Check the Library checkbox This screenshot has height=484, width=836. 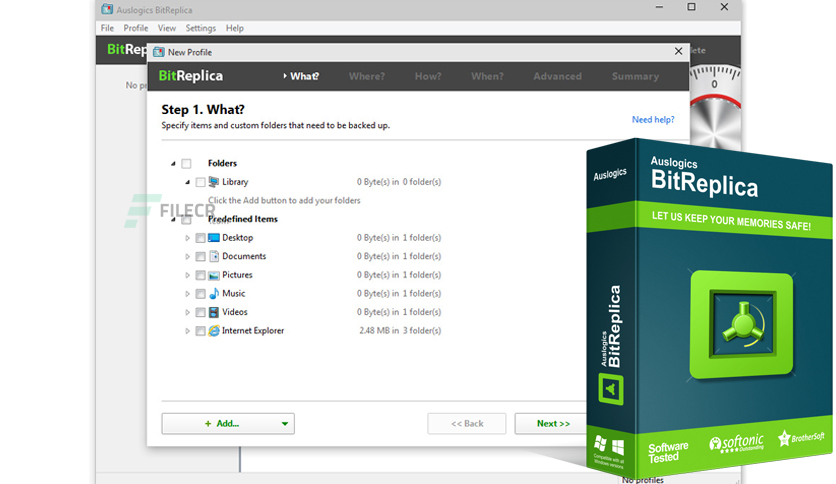[200, 182]
